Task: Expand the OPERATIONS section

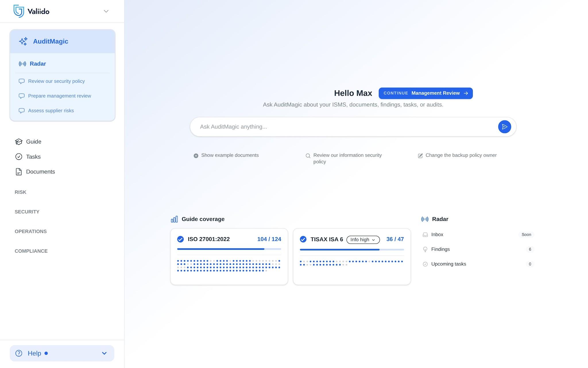Action: (31, 231)
